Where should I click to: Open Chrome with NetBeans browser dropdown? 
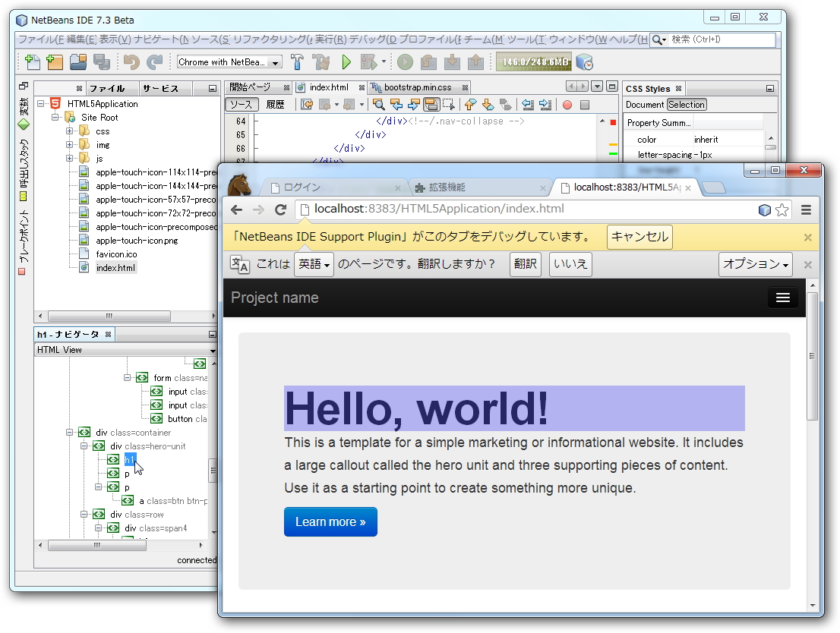pos(230,62)
